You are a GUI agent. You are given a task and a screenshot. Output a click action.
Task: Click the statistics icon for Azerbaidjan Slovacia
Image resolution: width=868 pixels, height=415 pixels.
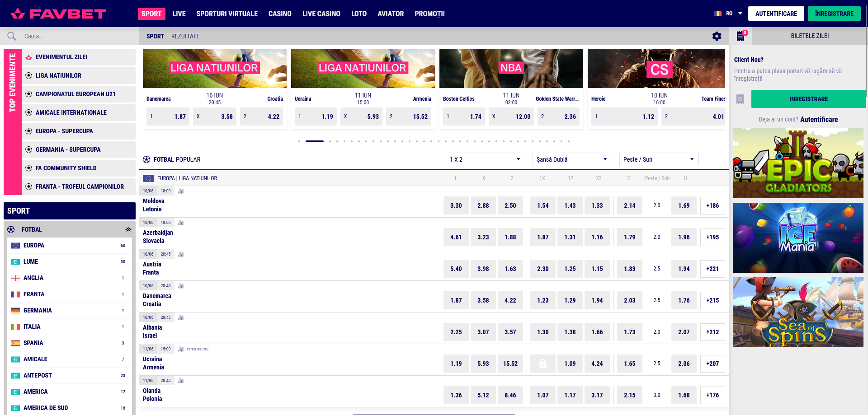pos(181,223)
